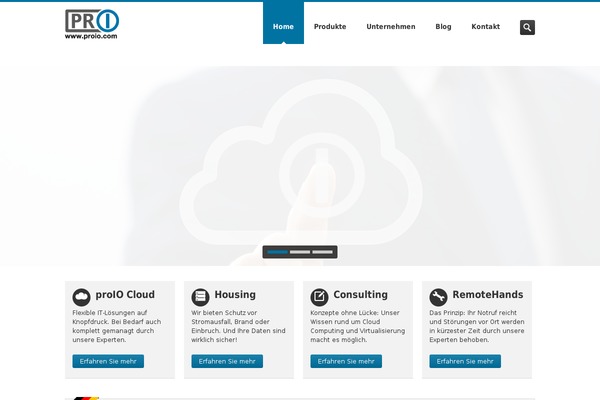
Task: Click the cloud hero slide image
Action: [300, 166]
